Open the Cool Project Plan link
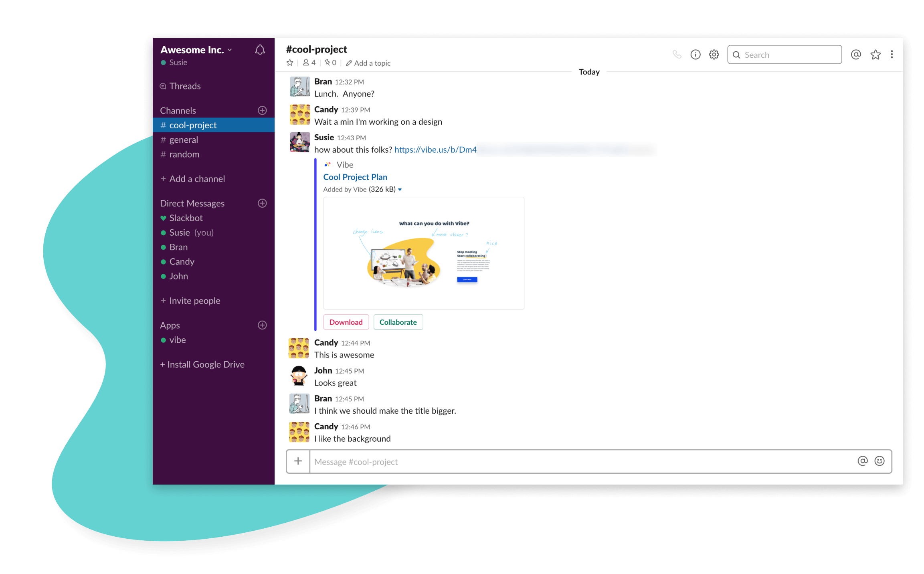Viewport: 924px width, 574px height. [x=355, y=177]
